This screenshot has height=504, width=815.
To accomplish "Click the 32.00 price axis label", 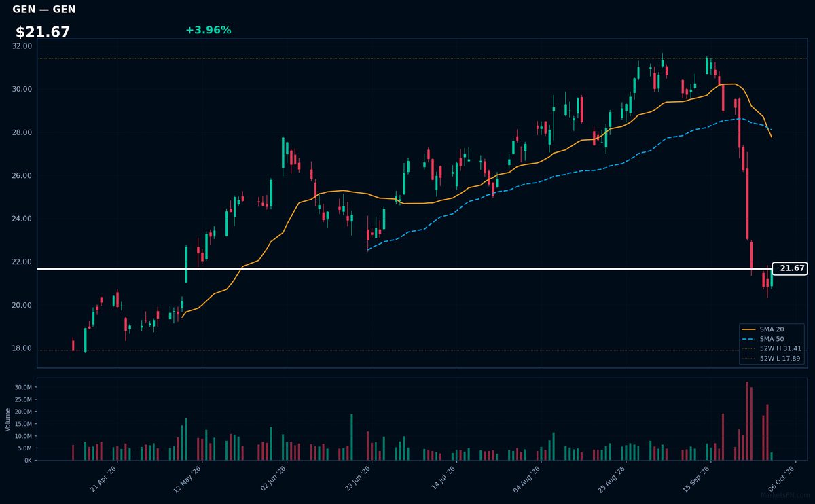I will coord(22,46).
